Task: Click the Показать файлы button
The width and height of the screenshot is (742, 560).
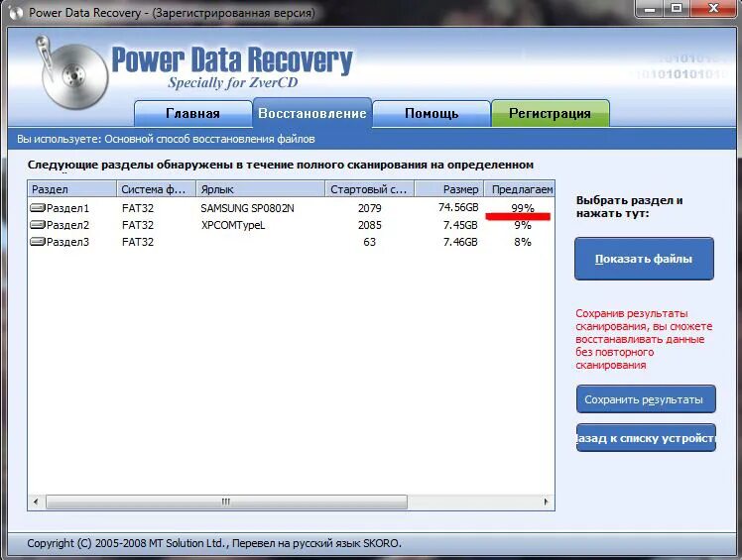Action: coord(644,259)
